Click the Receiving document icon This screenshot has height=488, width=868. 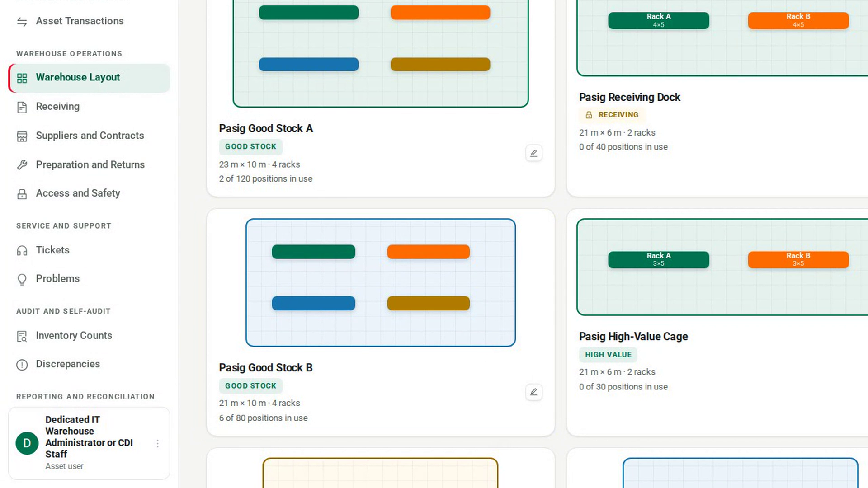click(22, 107)
